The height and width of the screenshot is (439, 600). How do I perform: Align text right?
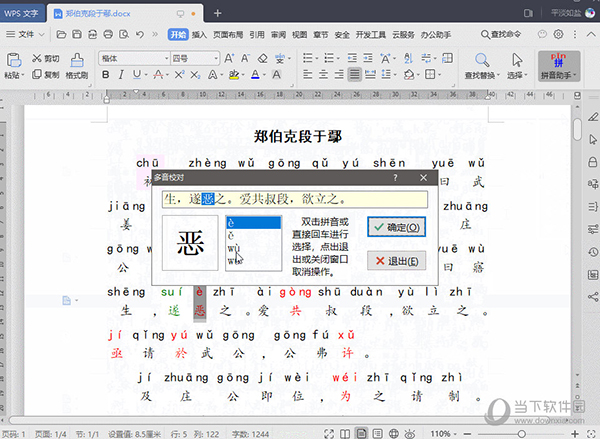[339, 74]
